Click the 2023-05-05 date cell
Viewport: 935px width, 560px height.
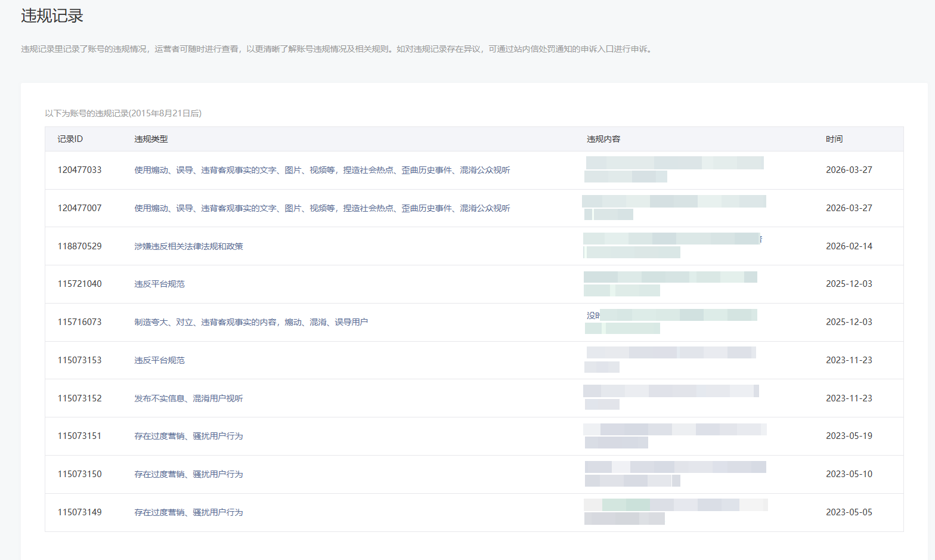(x=849, y=512)
